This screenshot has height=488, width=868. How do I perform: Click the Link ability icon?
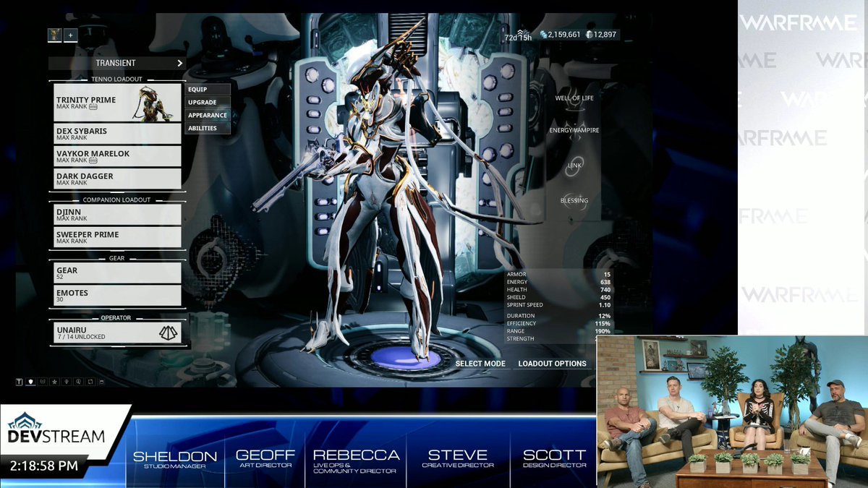coord(574,166)
